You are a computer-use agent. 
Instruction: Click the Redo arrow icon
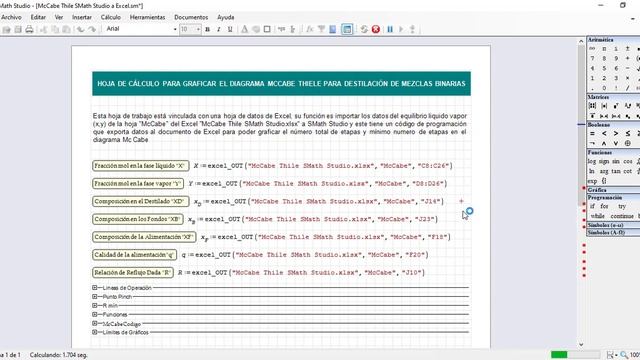tap(92, 29)
